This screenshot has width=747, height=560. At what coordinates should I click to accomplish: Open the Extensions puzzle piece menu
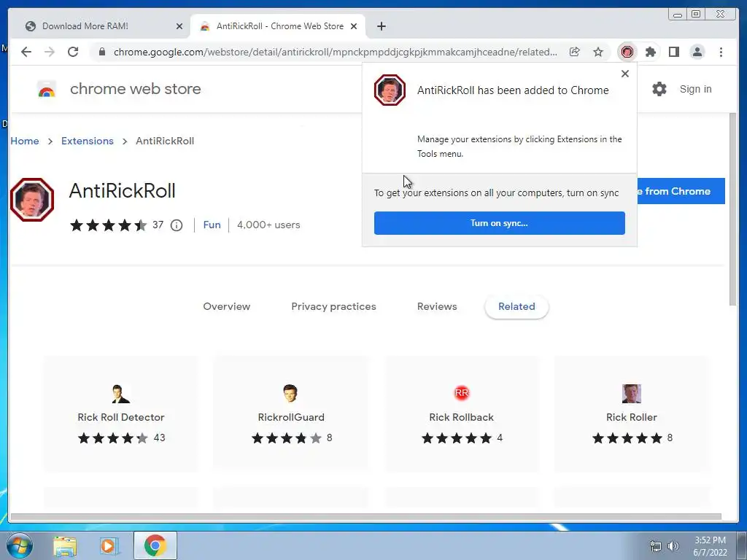click(x=651, y=52)
